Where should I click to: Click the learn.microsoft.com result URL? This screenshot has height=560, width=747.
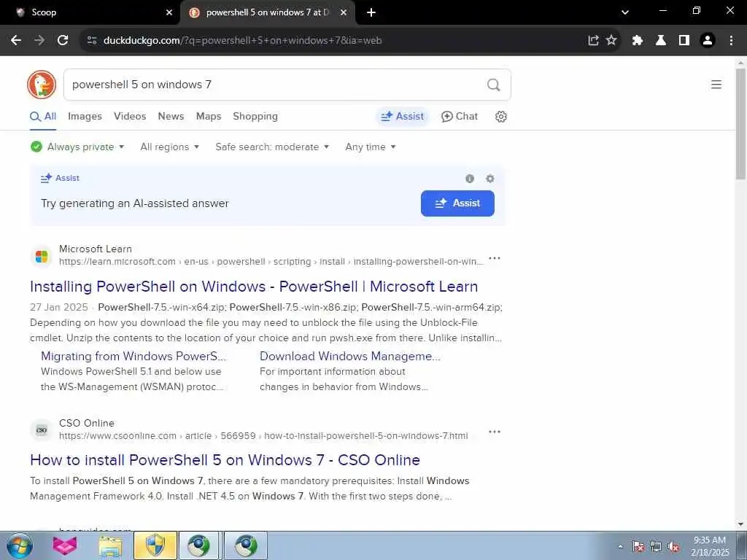click(x=271, y=262)
